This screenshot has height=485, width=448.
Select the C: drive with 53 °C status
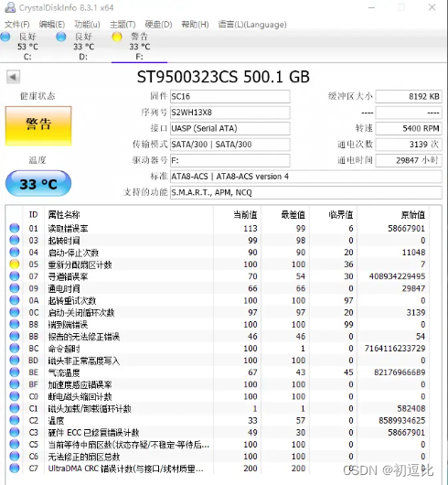coord(27,47)
